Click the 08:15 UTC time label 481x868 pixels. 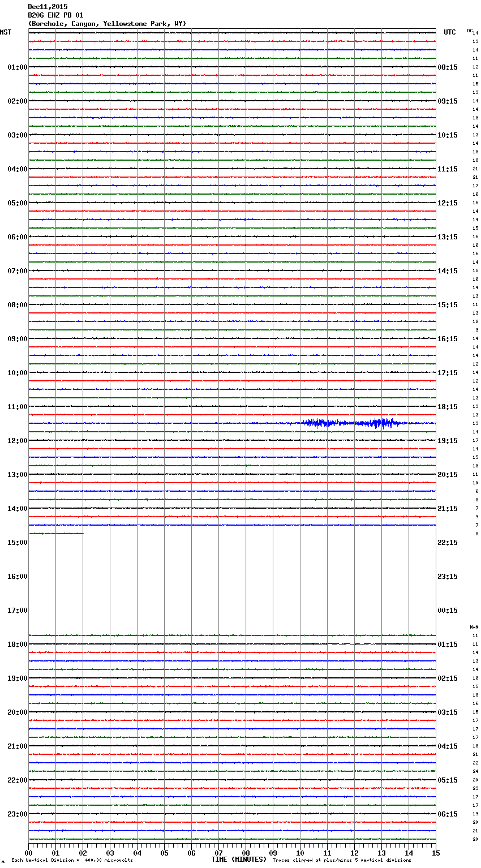(x=448, y=67)
